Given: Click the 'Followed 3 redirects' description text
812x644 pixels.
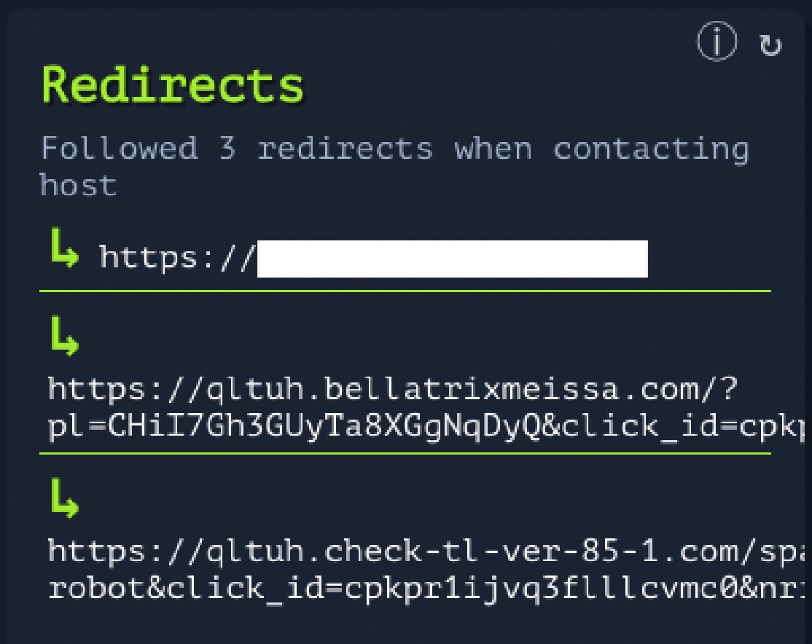Looking at the screenshot, I should pos(394,149).
